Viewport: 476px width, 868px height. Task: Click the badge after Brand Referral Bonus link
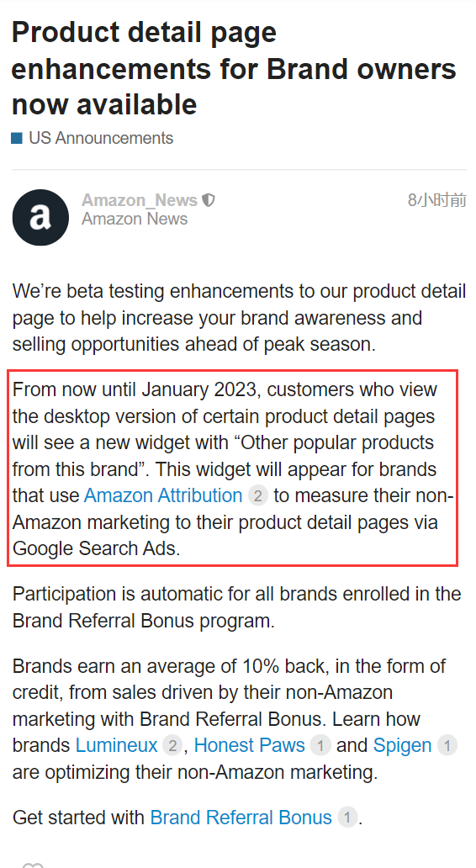347,818
